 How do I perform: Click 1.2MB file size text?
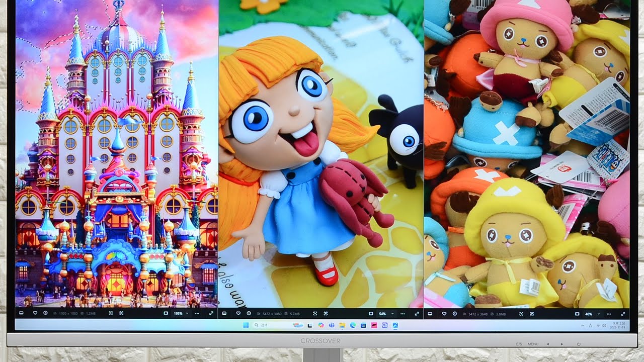tap(91, 313)
